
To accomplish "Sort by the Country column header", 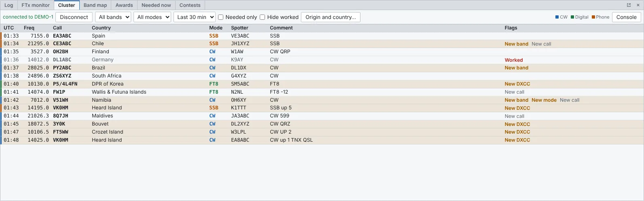I will click(101, 28).
